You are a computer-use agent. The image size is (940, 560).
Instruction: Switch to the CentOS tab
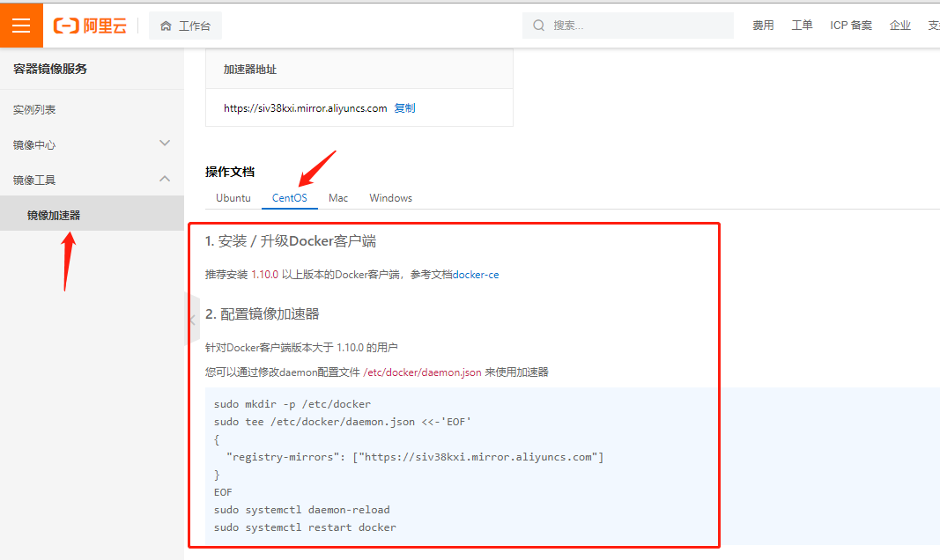click(290, 197)
